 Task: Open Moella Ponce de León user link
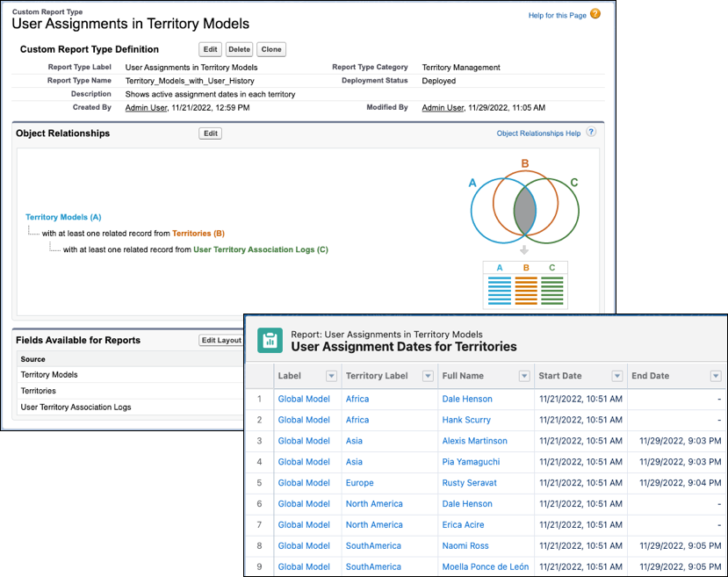coord(485,566)
